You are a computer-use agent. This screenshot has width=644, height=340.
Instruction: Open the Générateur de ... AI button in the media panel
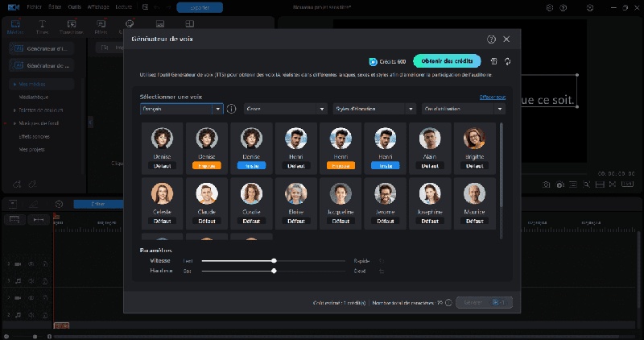tap(42, 65)
